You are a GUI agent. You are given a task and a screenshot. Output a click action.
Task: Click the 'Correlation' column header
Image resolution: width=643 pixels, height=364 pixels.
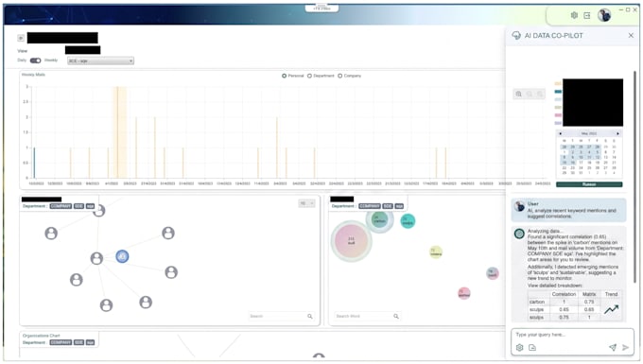564,294
